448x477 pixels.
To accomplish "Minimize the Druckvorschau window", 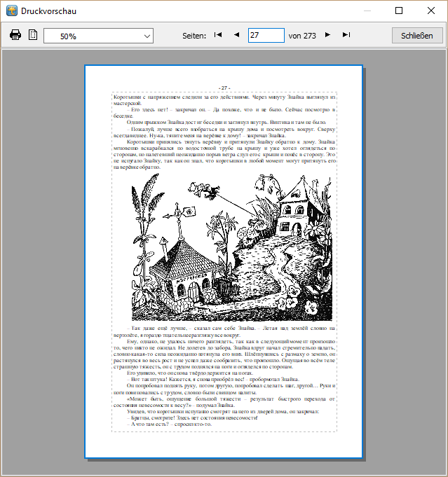I will click(x=367, y=11).
